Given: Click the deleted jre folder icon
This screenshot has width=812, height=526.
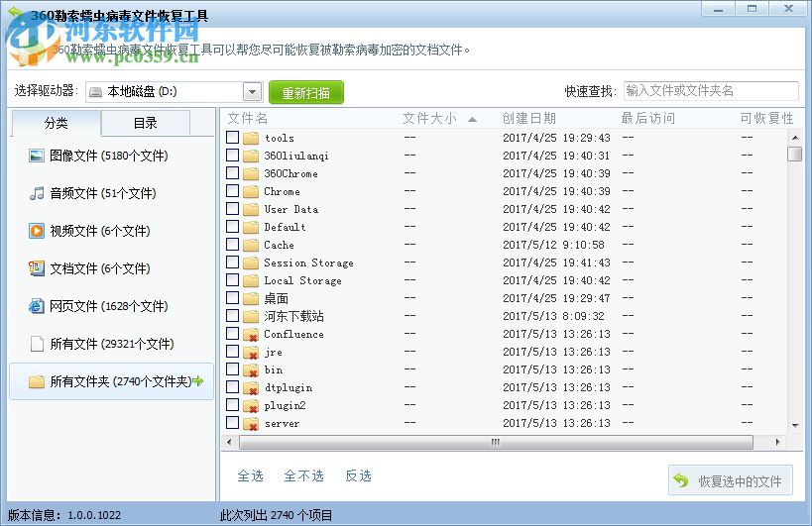Looking at the screenshot, I should pyautogui.click(x=251, y=352).
